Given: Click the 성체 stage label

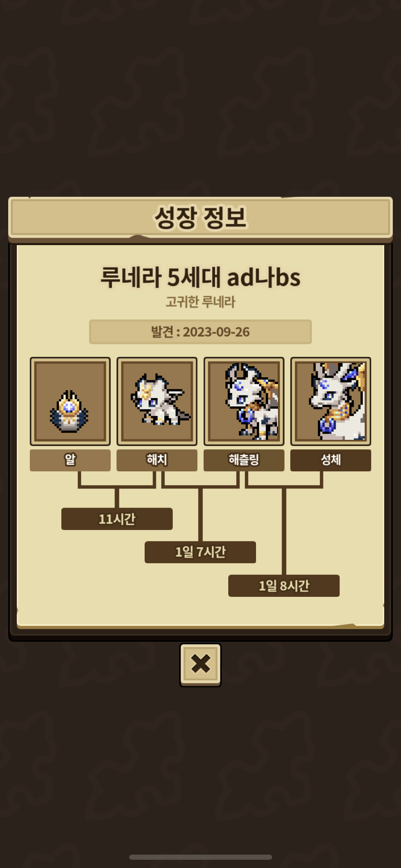Looking at the screenshot, I should [331, 460].
